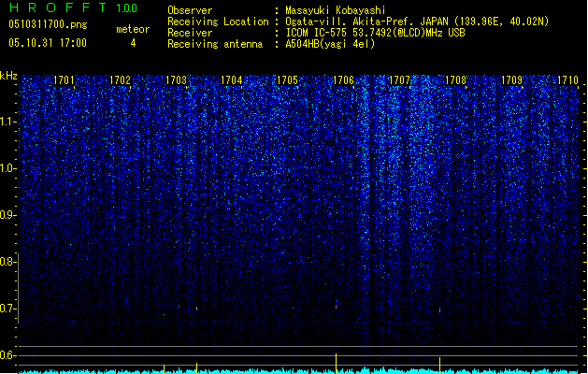588x374 pixels.
Task: Click the 1707 time marker
Action: point(399,79)
